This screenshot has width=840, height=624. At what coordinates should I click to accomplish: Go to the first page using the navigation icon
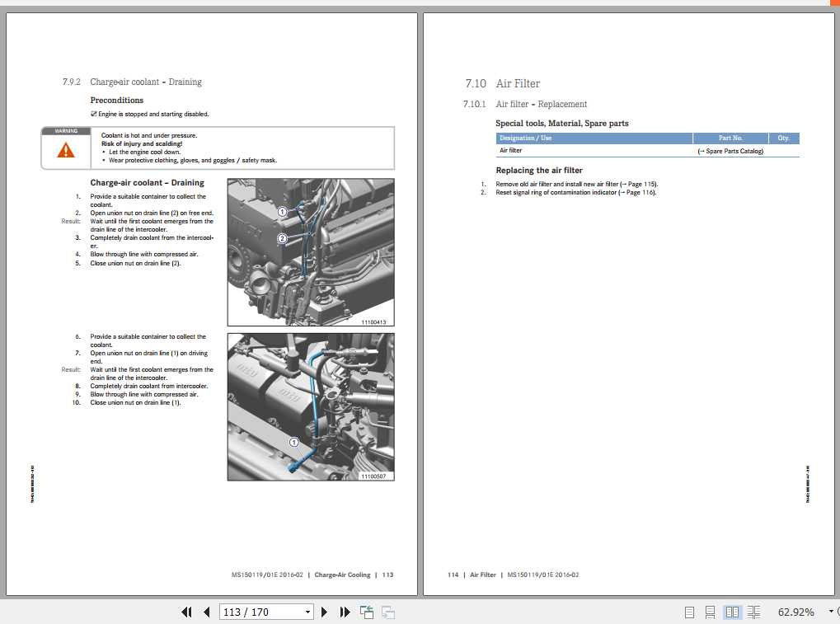186,612
